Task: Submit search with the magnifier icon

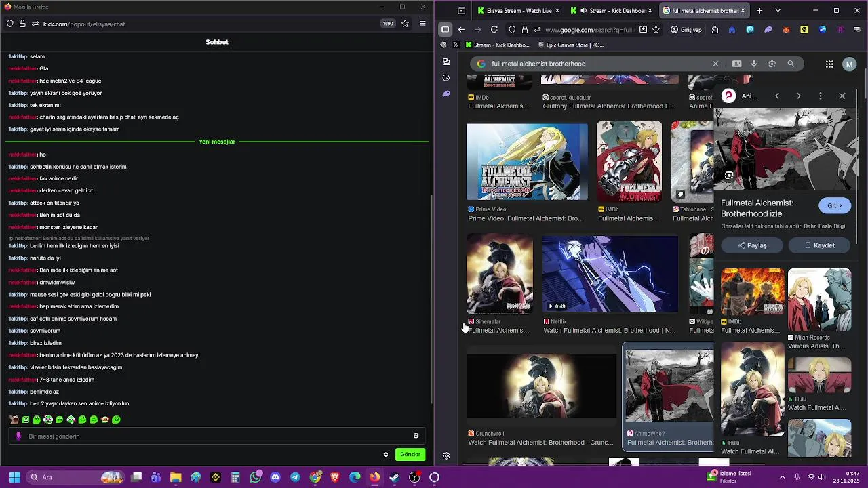Action: coord(791,64)
